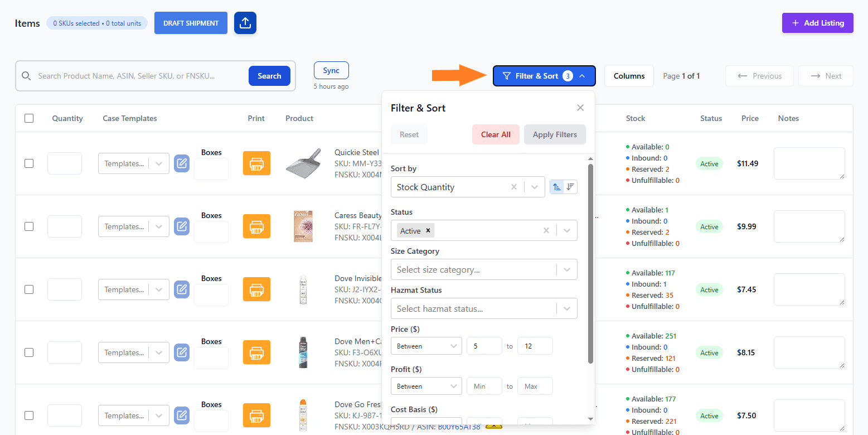The height and width of the screenshot is (435, 868).
Task: Click the Notes input for the $11.49 item
Action: point(809,163)
